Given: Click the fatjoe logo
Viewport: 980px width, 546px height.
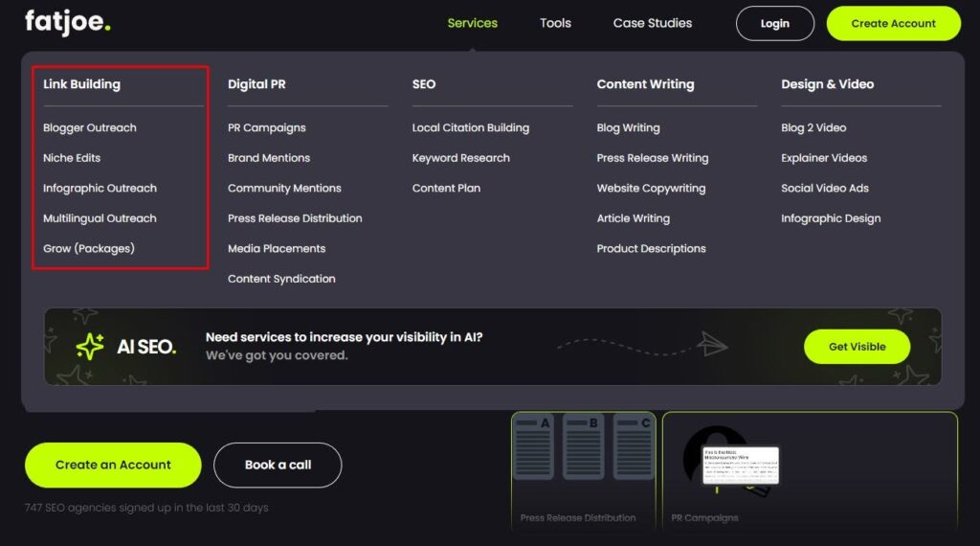Looking at the screenshot, I should click(68, 23).
